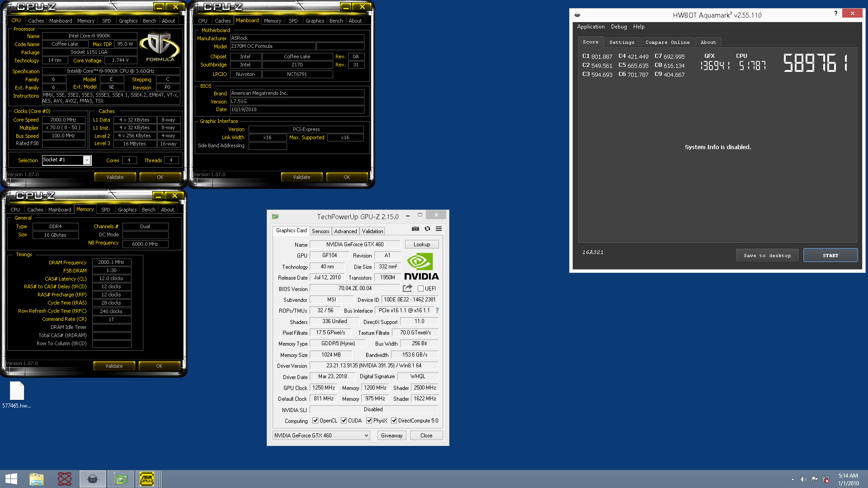This screenshot has width=868, height=488.
Task: Click the Core Speed value 7000.0 MHz
Action: (x=63, y=120)
